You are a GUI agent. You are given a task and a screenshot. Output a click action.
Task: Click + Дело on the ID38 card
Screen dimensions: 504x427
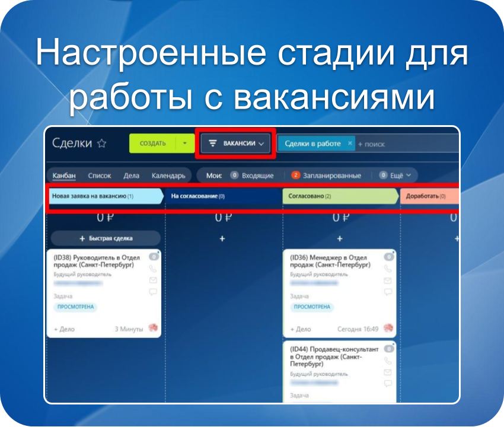pos(64,329)
